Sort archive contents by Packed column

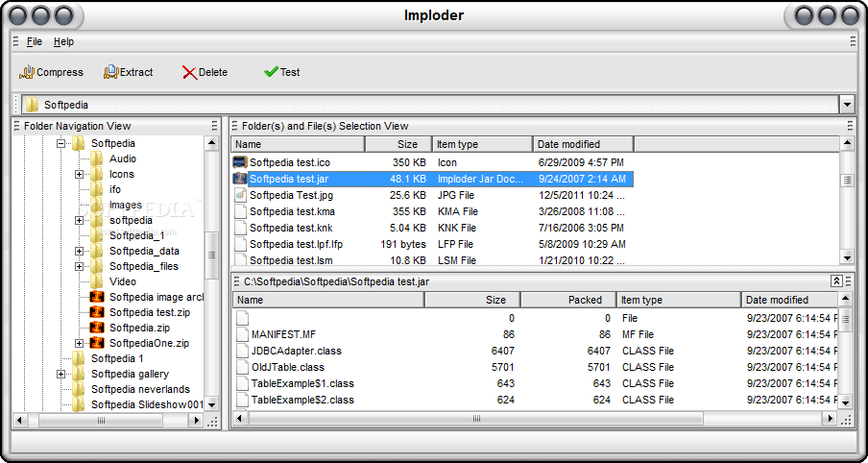coord(568,300)
